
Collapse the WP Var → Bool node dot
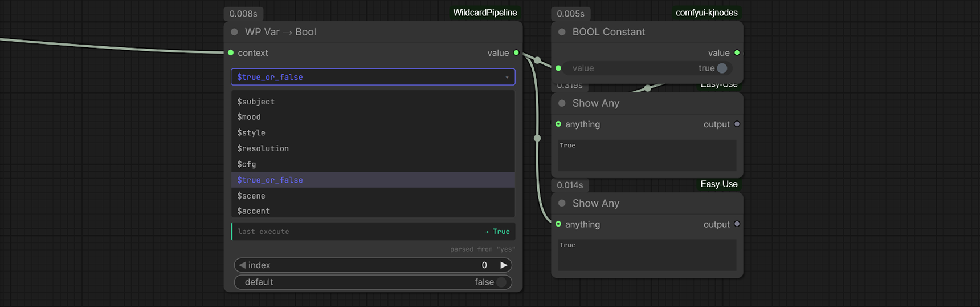(234, 32)
